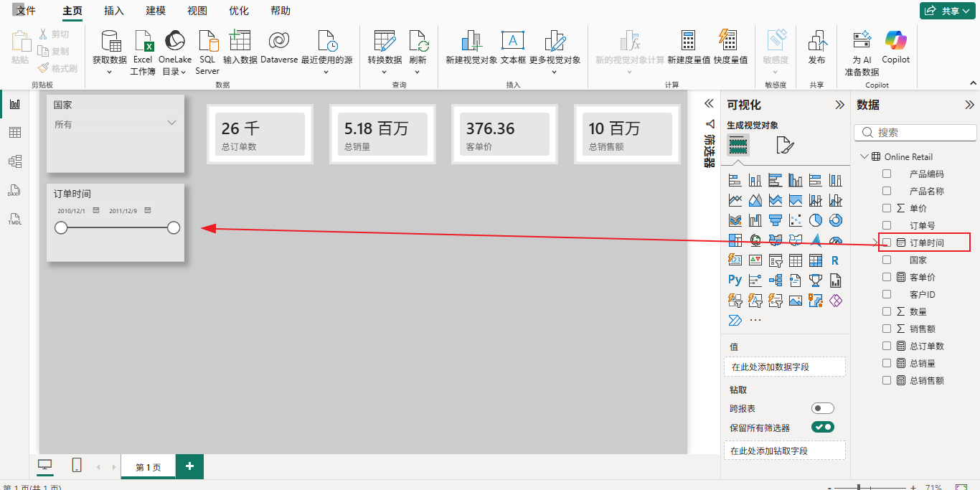Open the Report view in left sidebar
The height and width of the screenshot is (490, 980).
14,104
